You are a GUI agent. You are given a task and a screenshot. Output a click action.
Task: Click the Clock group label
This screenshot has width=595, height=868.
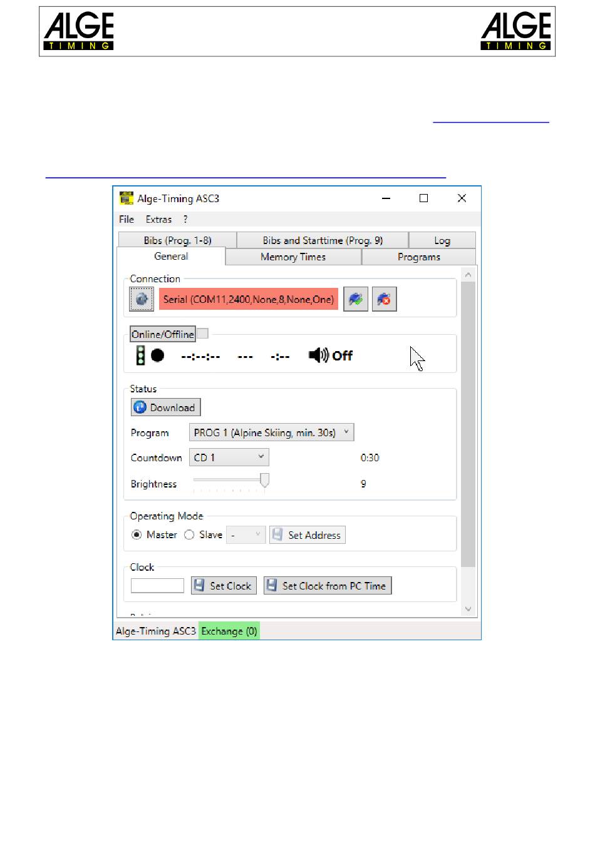coord(142,567)
